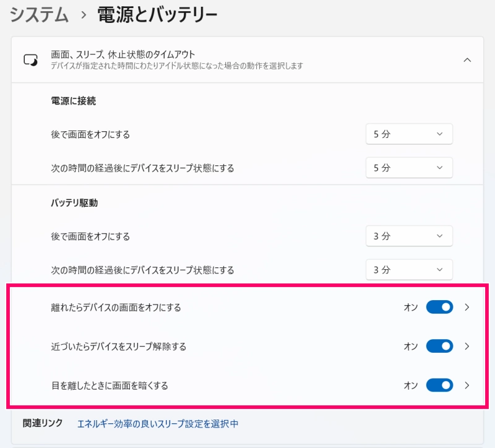Click the screen and sleep timeout section icon
Image resolution: width=495 pixels, height=448 pixels.
point(32,58)
